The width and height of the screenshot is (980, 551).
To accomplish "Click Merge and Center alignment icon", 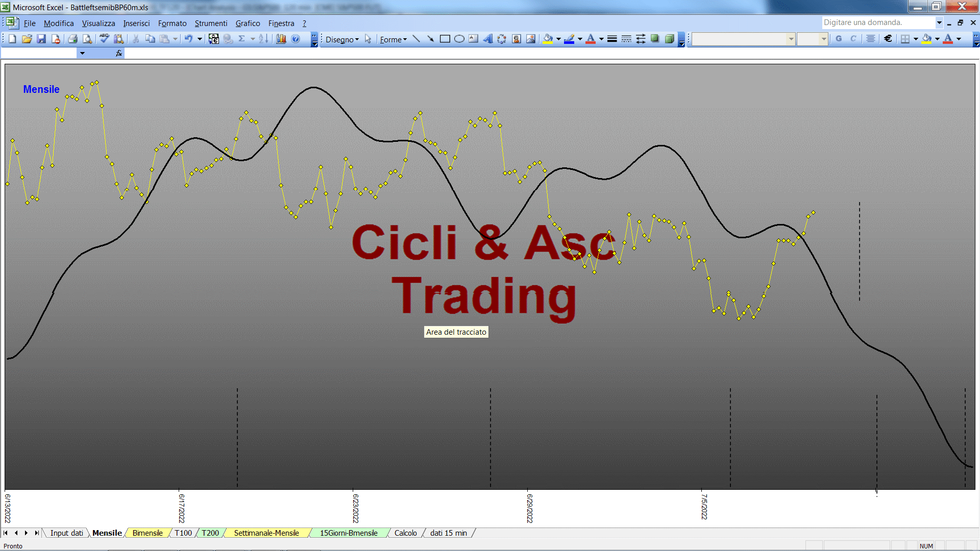I will coord(871,39).
